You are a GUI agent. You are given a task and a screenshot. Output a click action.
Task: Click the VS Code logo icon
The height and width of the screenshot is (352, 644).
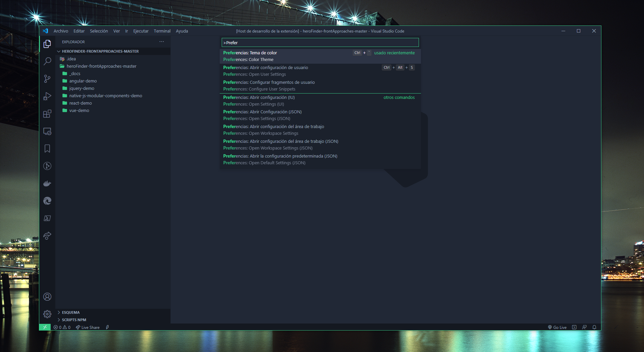46,31
